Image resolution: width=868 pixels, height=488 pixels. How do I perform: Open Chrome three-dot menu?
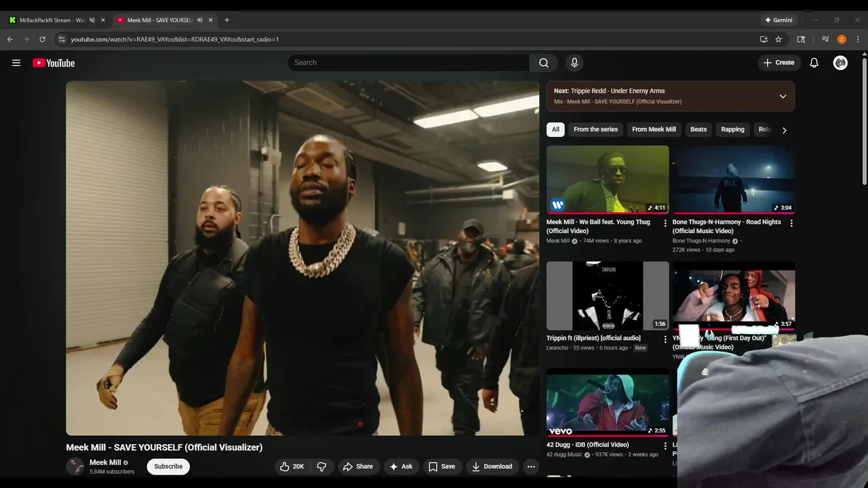point(858,39)
